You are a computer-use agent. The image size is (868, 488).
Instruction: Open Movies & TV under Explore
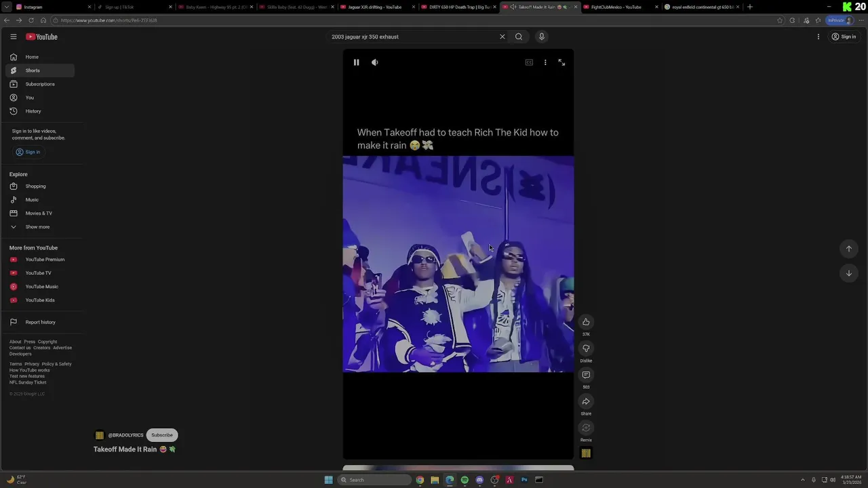[40, 213]
